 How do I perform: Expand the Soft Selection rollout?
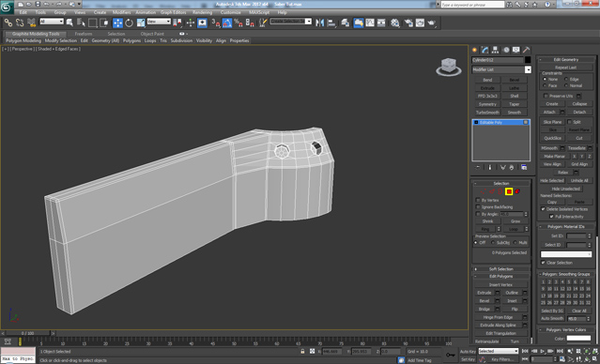(501, 269)
